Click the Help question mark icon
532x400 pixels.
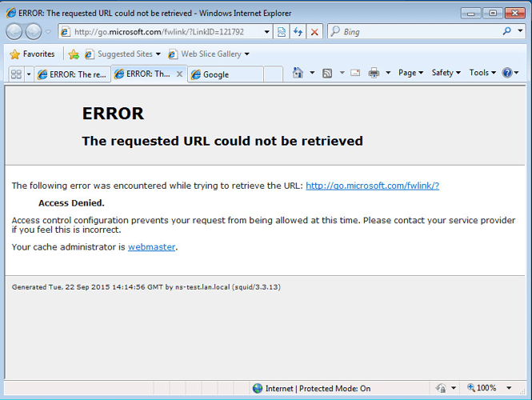tap(507, 73)
